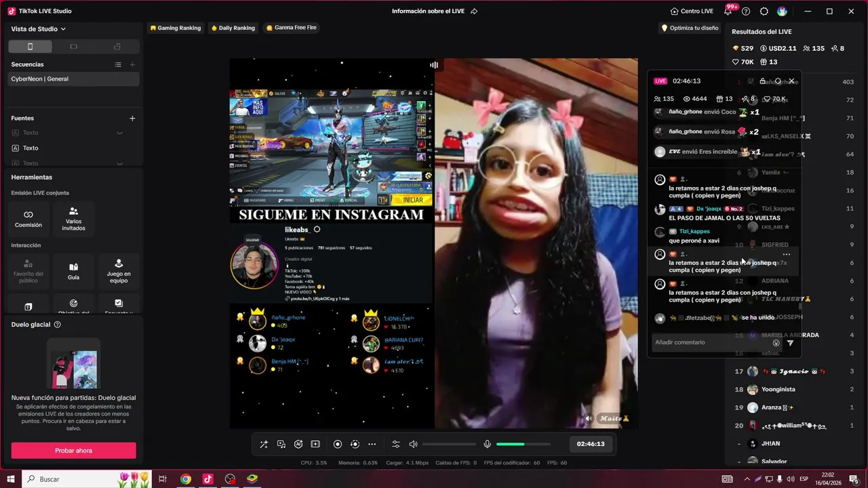868x488 pixels.
Task: Open the Coemisión tool
Action: pos(28,218)
